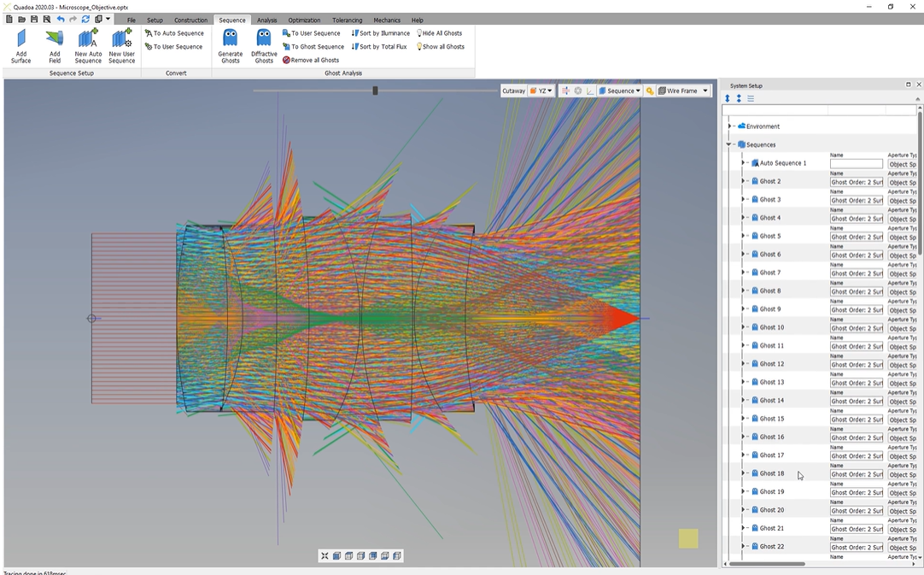Collapse the Sequences tree node

(729, 144)
